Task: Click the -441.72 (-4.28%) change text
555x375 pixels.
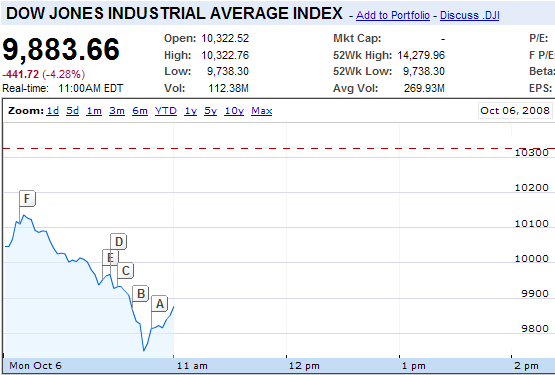Action: click(x=44, y=74)
